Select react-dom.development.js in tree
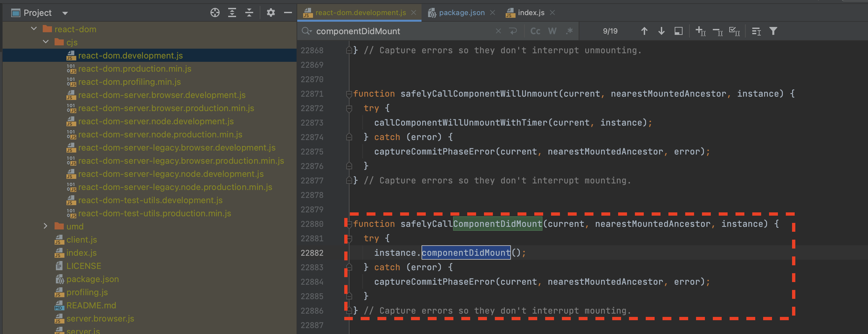 150,55
